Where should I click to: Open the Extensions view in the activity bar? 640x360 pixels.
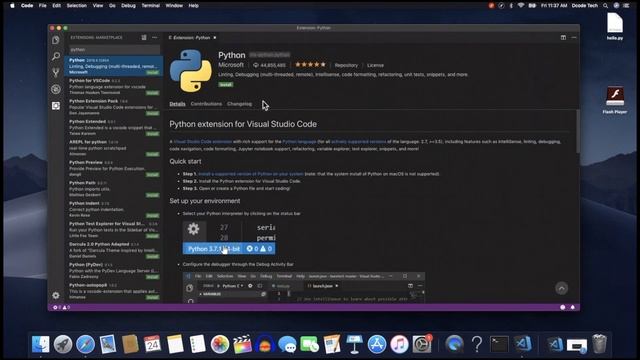tap(56, 106)
